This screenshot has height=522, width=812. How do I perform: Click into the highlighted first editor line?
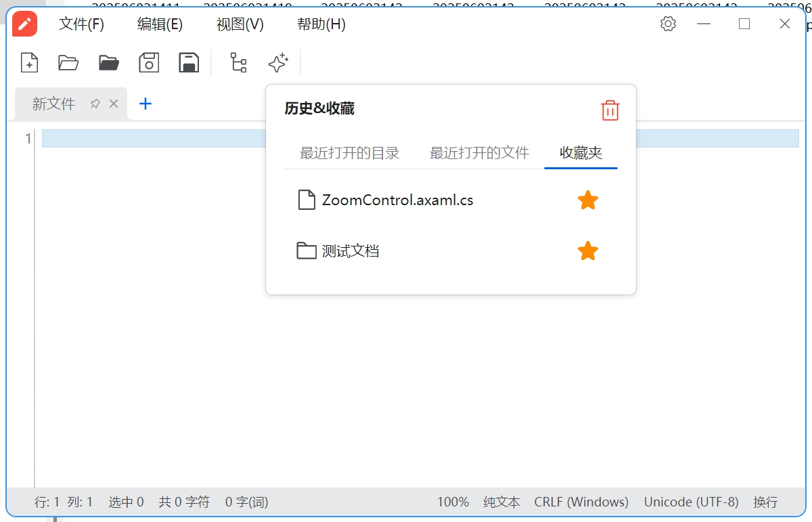tap(420, 139)
